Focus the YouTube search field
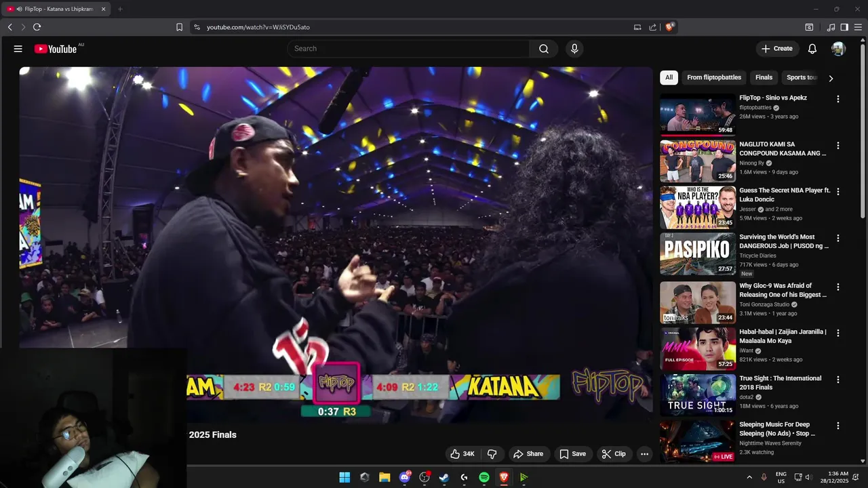The width and height of the screenshot is (868, 488). coord(408,49)
